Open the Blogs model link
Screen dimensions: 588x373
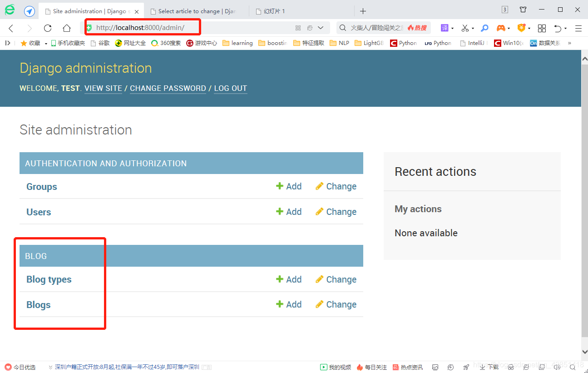39,305
